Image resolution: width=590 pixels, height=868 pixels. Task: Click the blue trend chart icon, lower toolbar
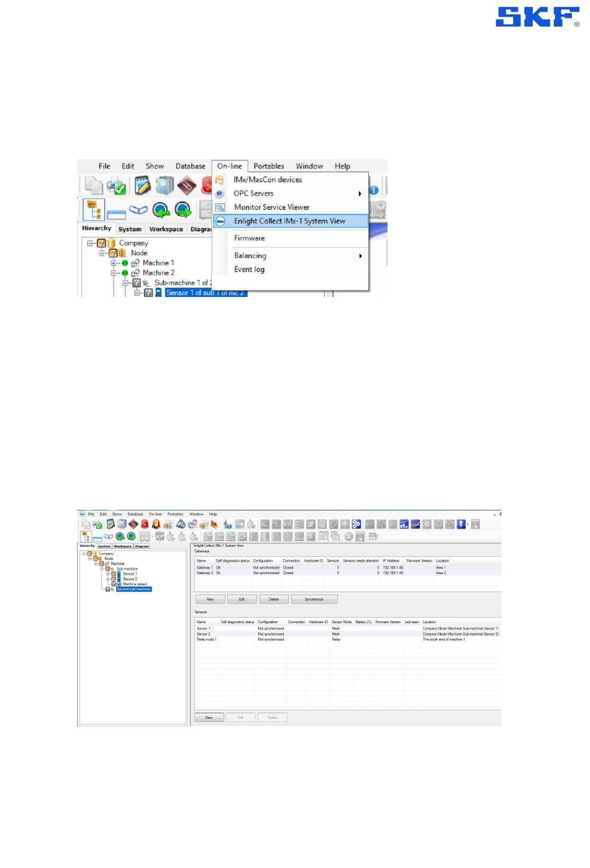(x=404, y=524)
